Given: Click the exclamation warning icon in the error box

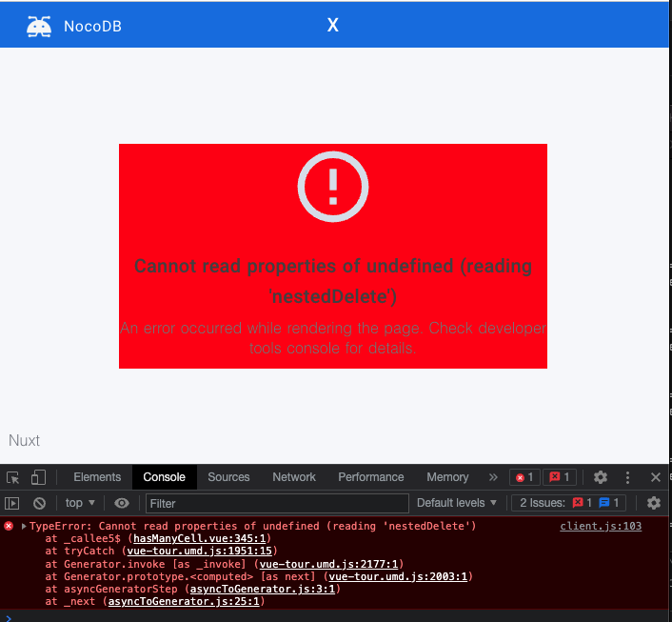Looking at the screenshot, I should pyautogui.click(x=333, y=187).
